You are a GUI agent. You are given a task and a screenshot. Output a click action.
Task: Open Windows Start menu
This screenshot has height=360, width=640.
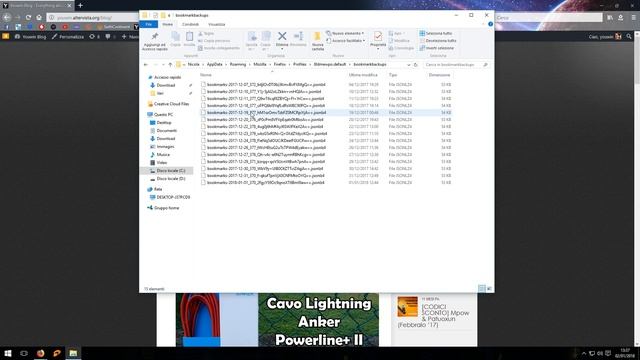(8, 353)
